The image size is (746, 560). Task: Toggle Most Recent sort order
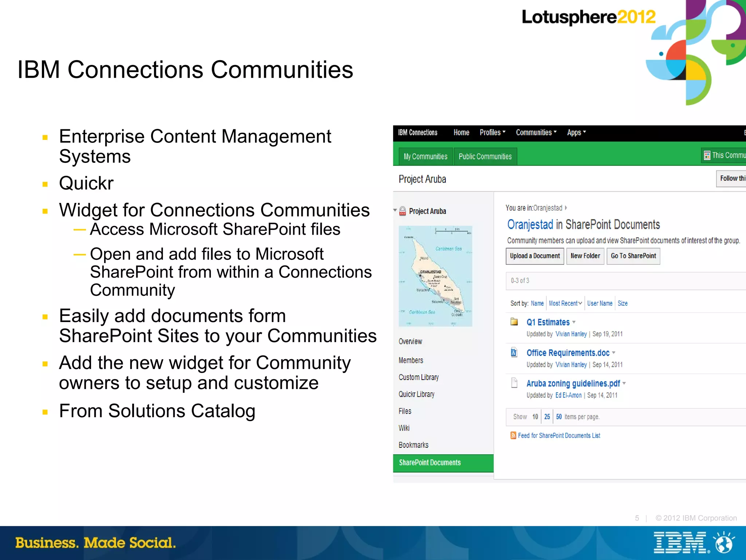[x=565, y=303]
